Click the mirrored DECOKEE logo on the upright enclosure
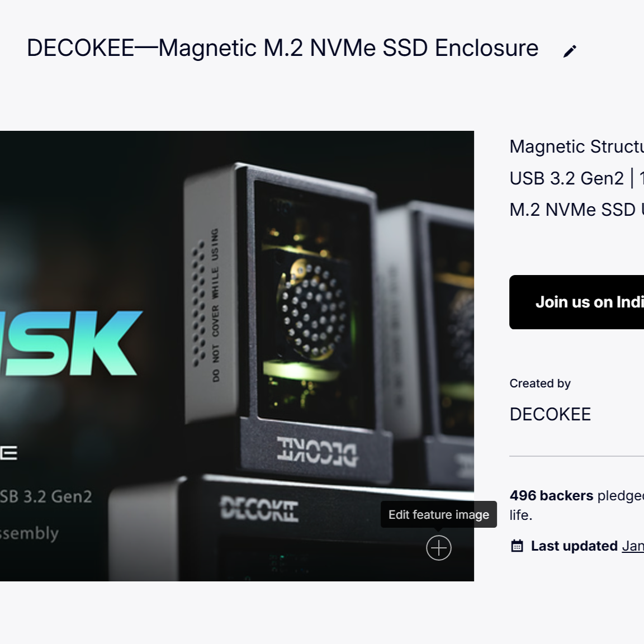This screenshot has width=644, height=644. pyautogui.click(x=316, y=451)
